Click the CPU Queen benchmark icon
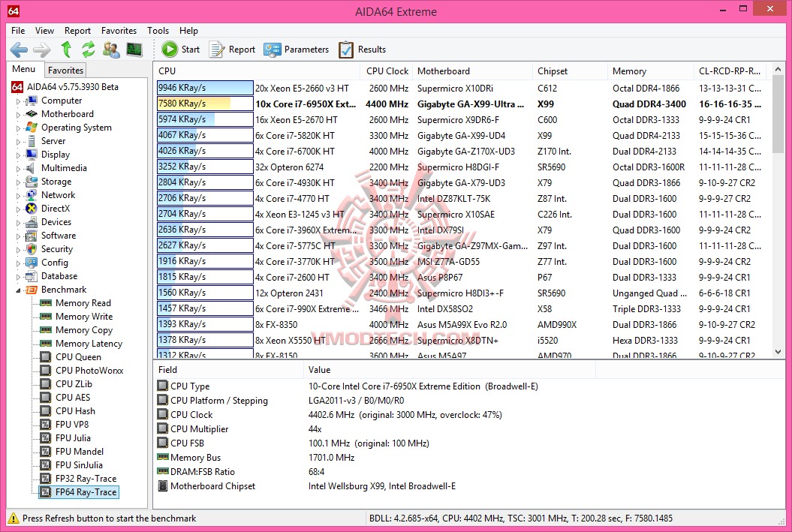Viewport: 792px width, 532px height. click(46, 357)
